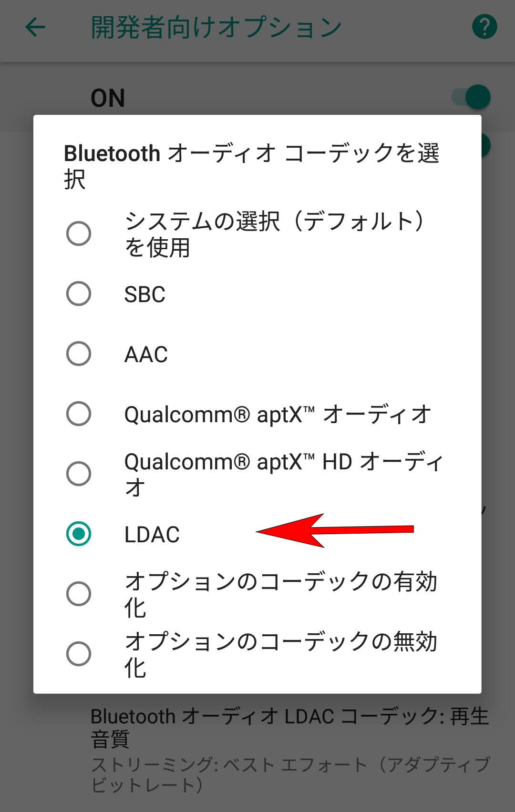Enable optional codecs via オプションのコーデックの有効化
This screenshot has width=515, height=812.
80,594
